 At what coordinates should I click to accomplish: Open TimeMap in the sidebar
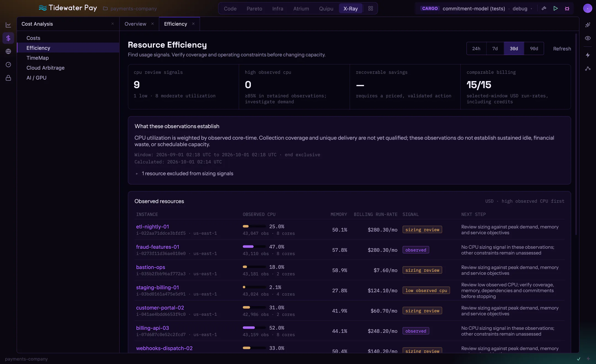(x=68, y=58)
